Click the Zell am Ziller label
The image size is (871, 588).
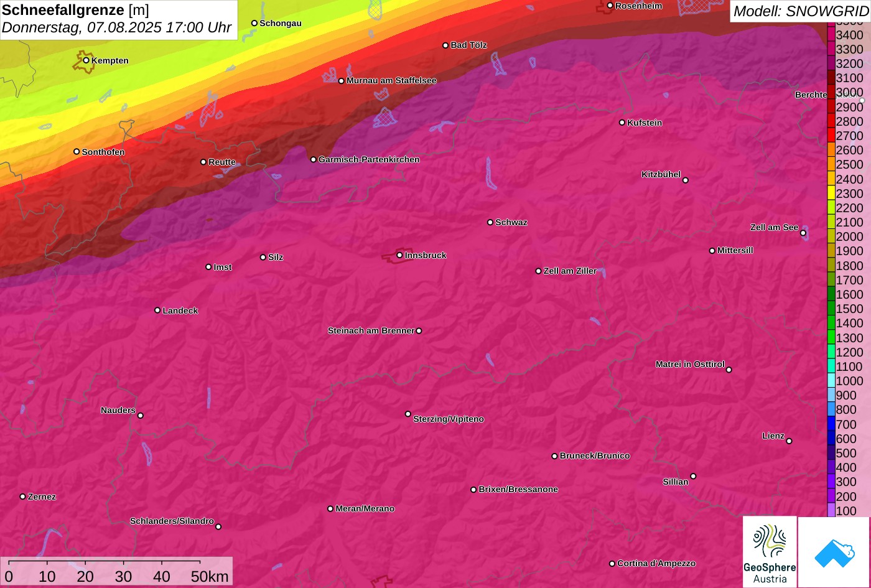pos(570,271)
